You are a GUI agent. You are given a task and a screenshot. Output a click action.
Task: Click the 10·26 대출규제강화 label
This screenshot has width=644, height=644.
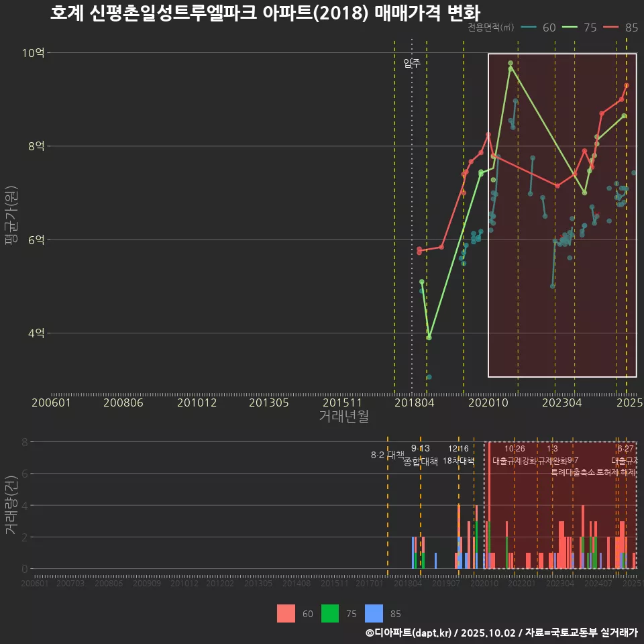coord(515,455)
